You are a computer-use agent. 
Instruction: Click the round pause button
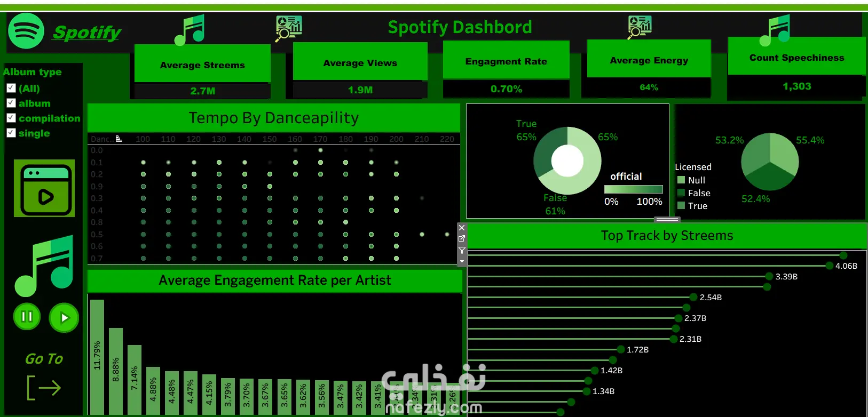pos(27,317)
